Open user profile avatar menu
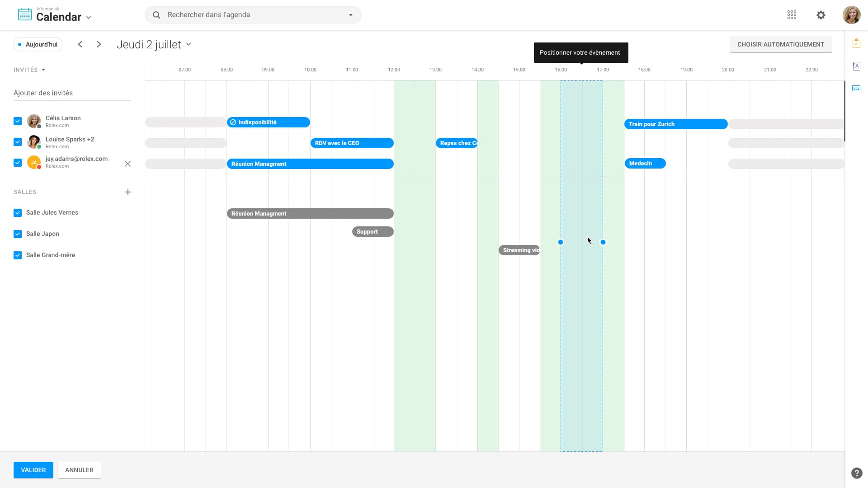868x488 pixels. [851, 15]
